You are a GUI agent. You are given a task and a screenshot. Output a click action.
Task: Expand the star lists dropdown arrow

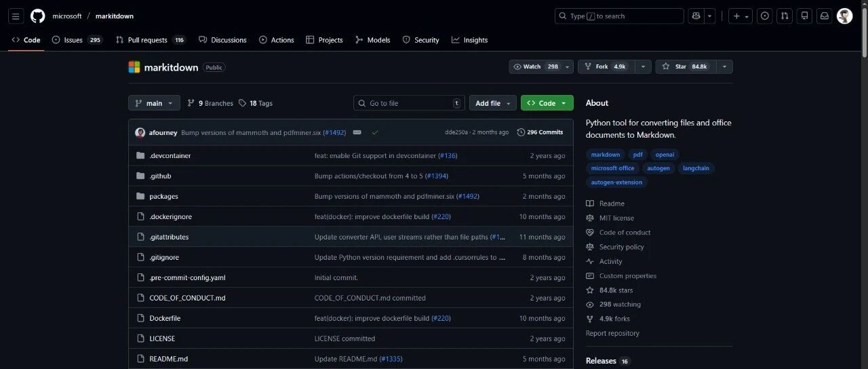pos(724,66)
